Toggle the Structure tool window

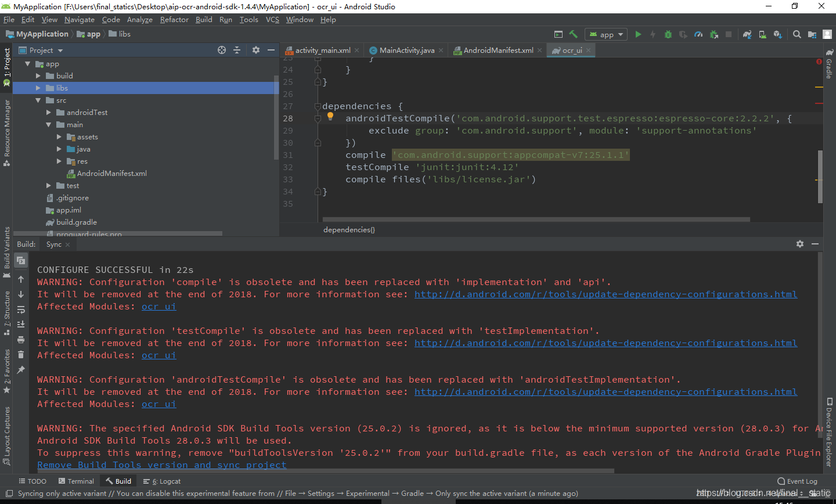click(x=6, y=314)
